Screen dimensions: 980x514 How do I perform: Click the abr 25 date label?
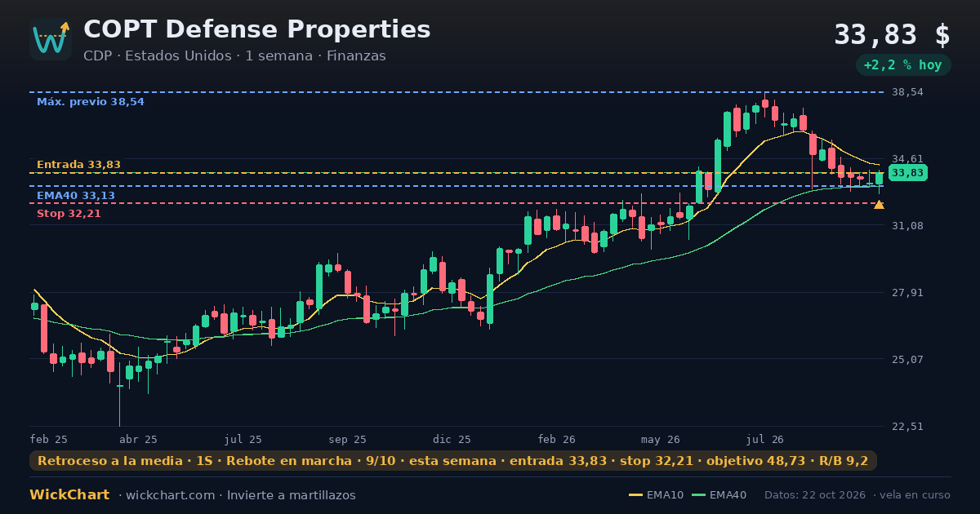138,439
